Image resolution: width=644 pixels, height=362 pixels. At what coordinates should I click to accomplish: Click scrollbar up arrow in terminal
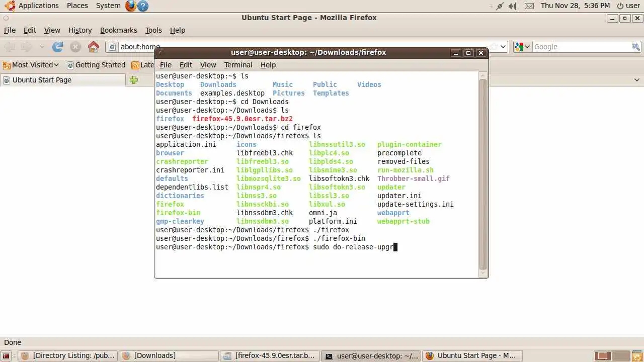click(483, 75)
